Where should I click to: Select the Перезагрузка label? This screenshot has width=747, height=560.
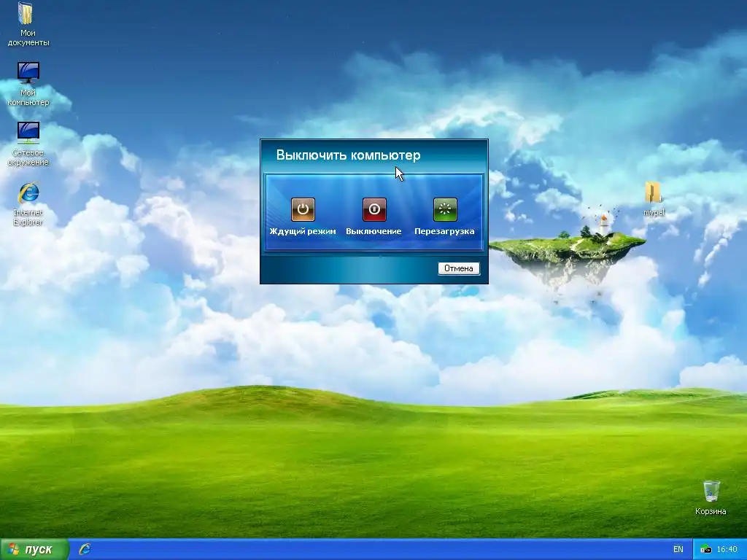(444, 231)
